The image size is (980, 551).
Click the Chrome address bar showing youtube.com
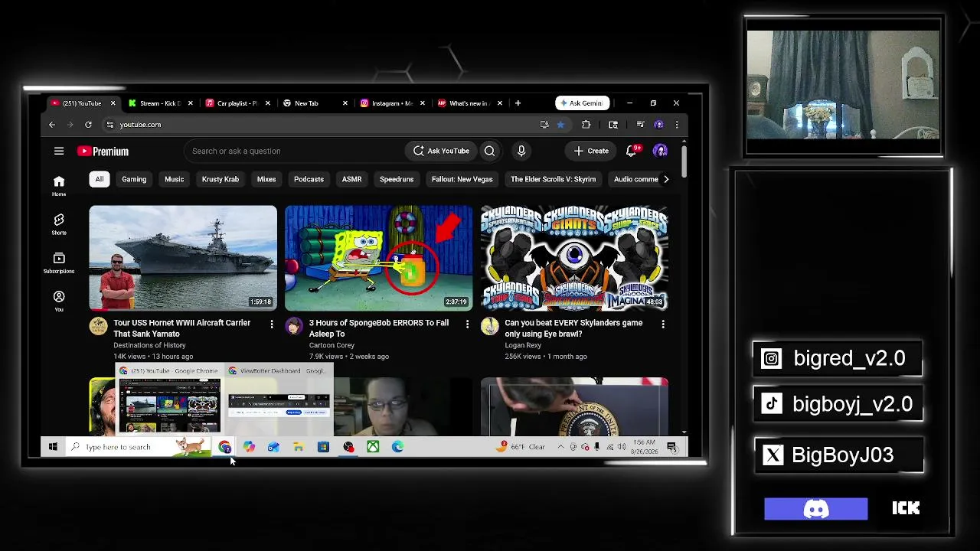[x=322, y=125]
